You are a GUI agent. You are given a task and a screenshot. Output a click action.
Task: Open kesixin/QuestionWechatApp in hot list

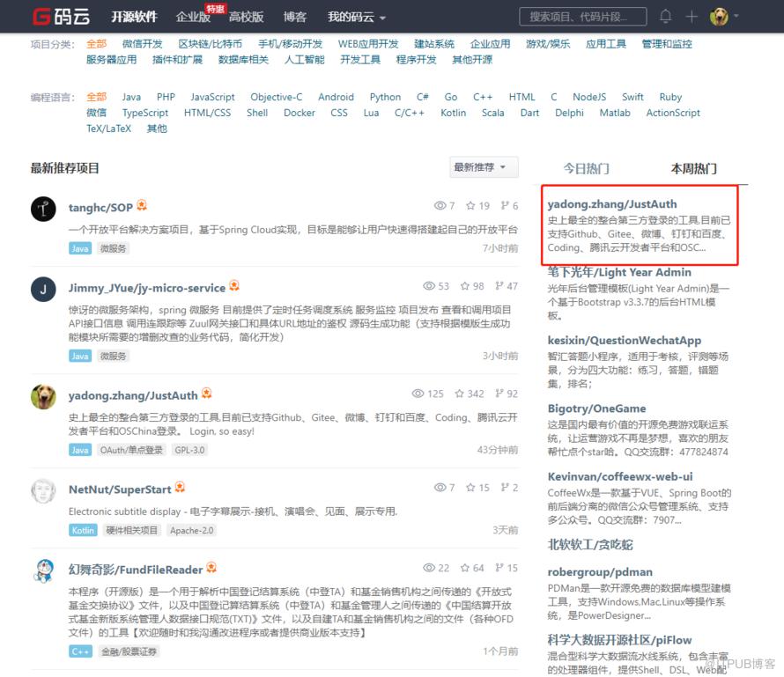624,340
